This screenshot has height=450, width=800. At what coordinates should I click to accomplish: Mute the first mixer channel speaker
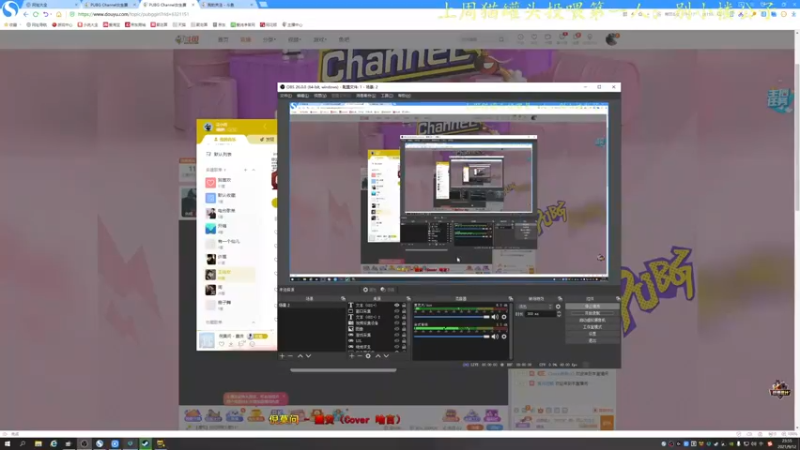click(495, 317)
